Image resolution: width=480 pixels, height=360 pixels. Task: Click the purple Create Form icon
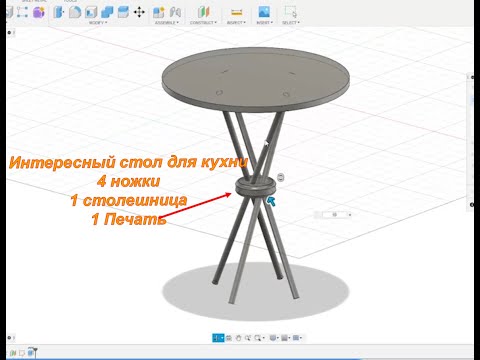point(39,12)
